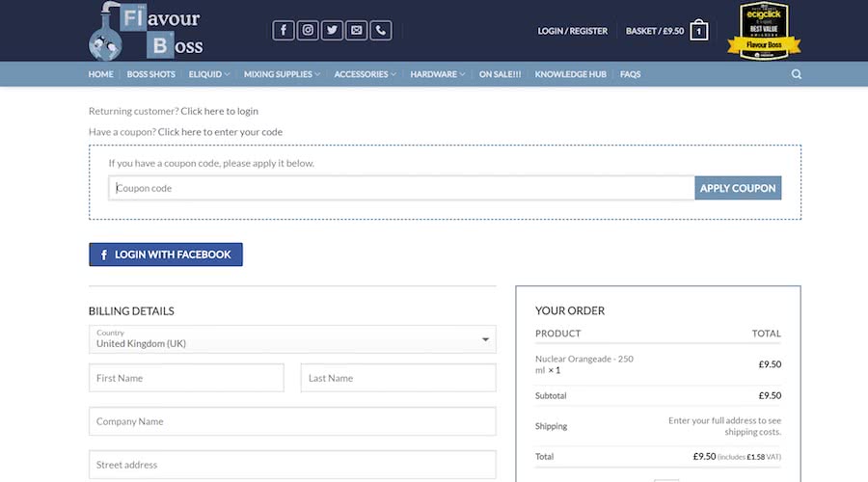Click the BILLING DETAILS heading

131,311
